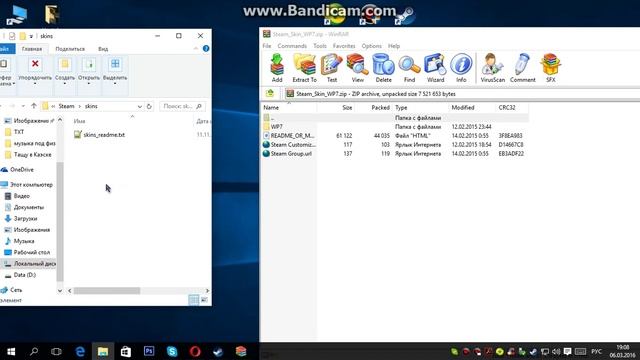Viewport: 640px width, 360px height.
Task: Open the Options menu in WinRAR
Action: pyautogui.click(x=371, y=46)
